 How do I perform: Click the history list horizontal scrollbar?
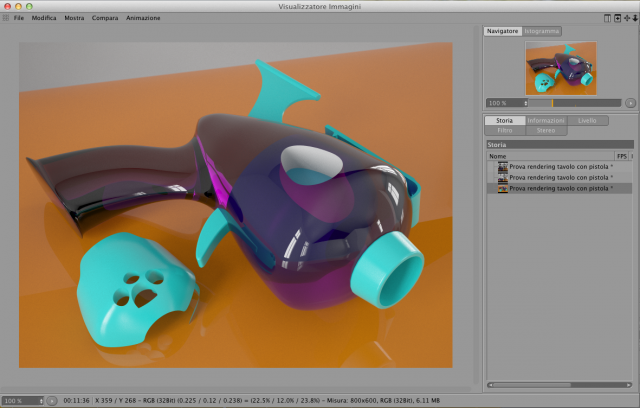[560, 385]
